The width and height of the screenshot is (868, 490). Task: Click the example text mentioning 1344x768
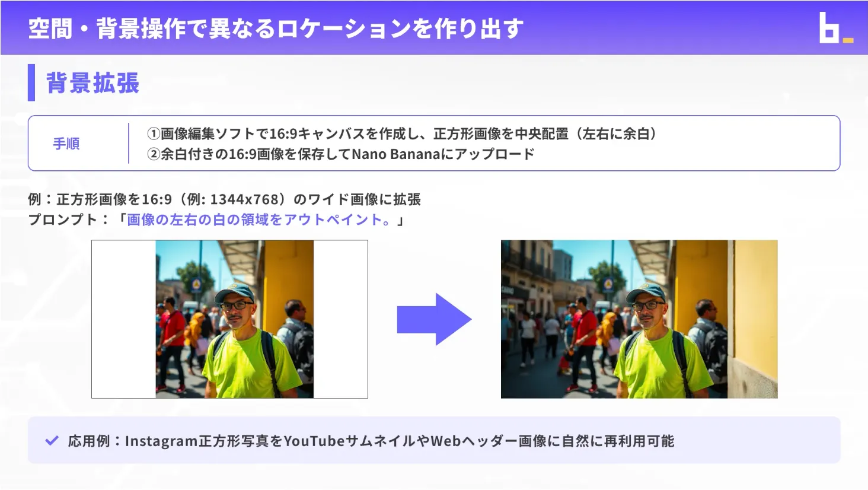click(x=224, y=199)
